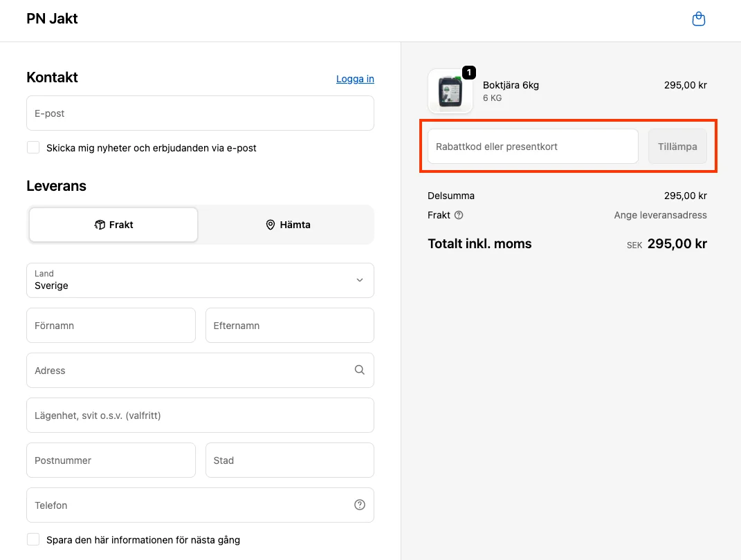Image resolution: width=741 pixels, height=560 pixels.
Task: Click the Boktjära 6kg product thumbnail
Action: [x=450, y=91]
